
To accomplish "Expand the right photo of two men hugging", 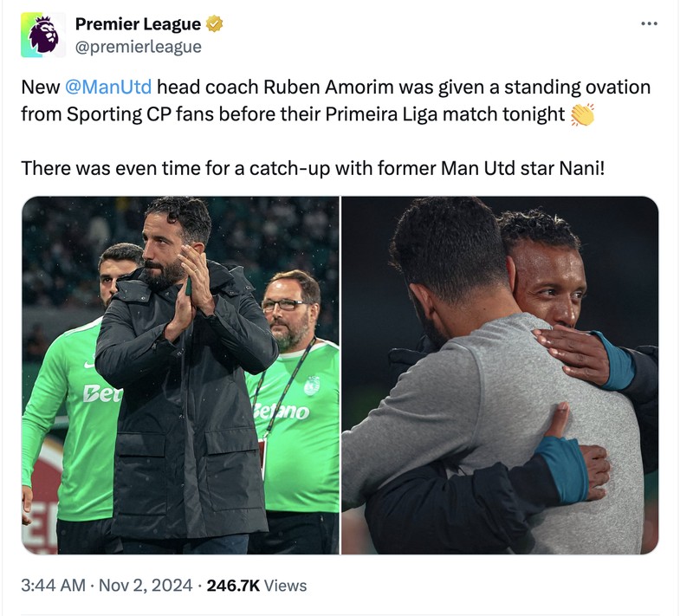I will [x=500, y=375].
